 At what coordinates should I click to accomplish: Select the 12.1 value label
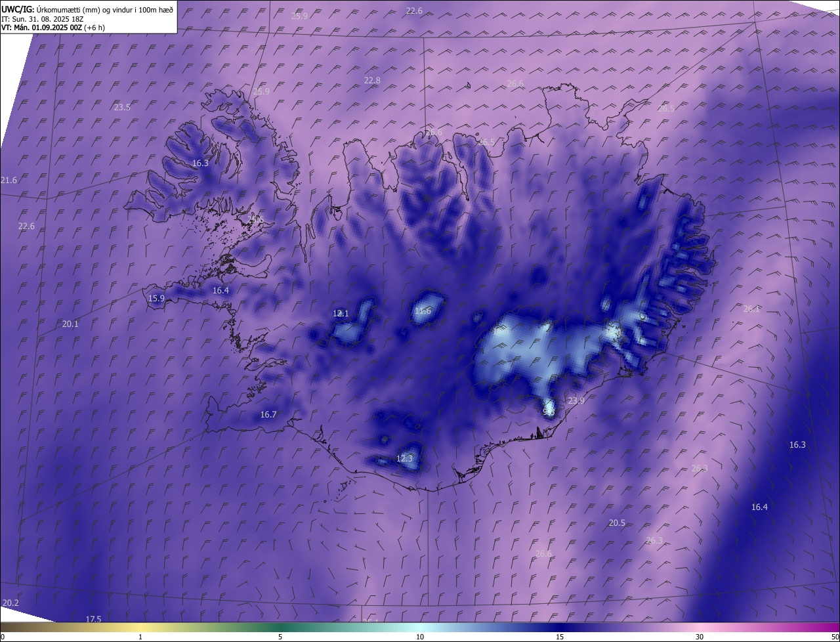[x=341, y=314]
